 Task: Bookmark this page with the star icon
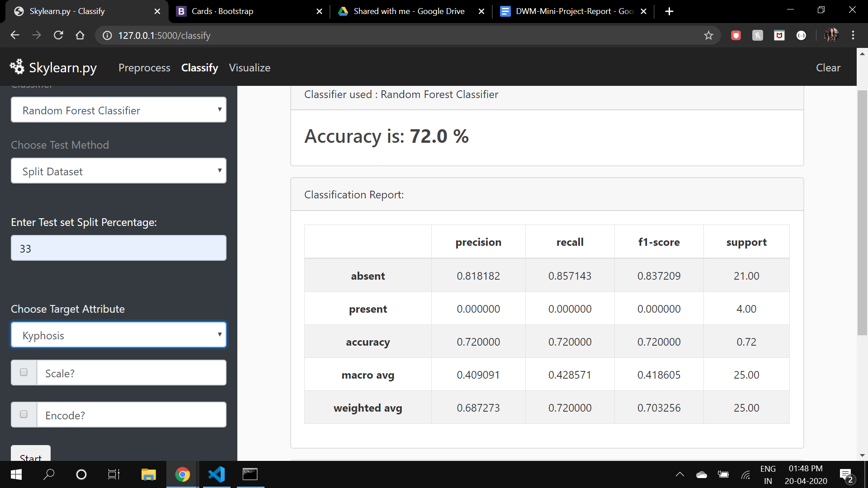point(708,35)
